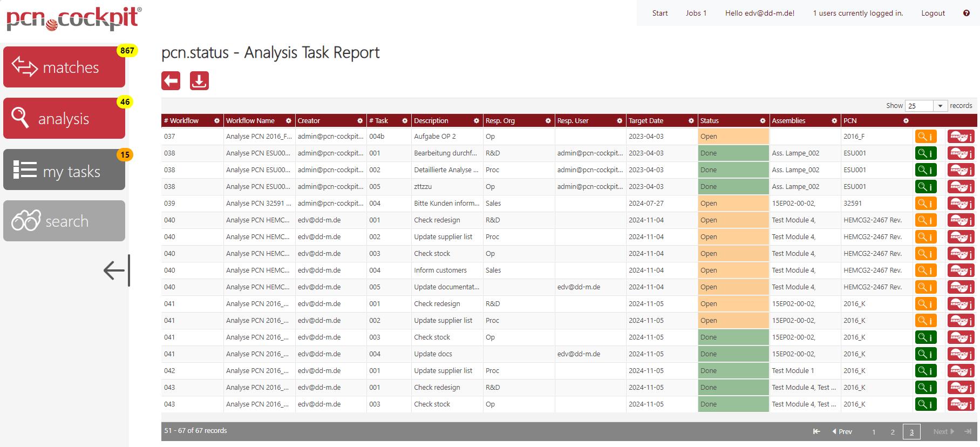
Task: Open the # Workflow column filter gear
Action: (217, 121)
